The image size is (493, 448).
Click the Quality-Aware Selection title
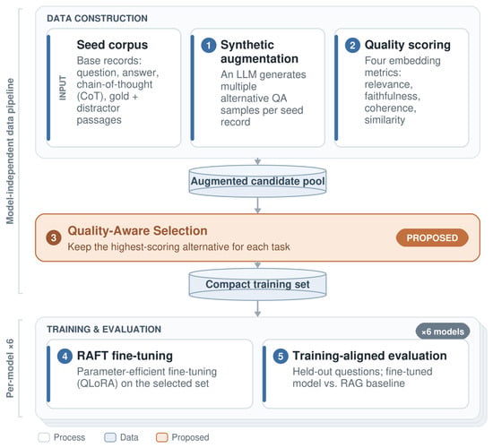pos(138,231)
